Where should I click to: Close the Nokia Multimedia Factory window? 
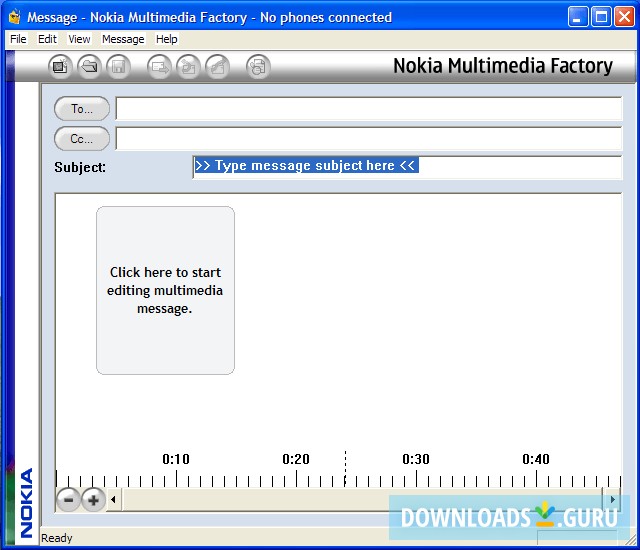pos(624,17)
